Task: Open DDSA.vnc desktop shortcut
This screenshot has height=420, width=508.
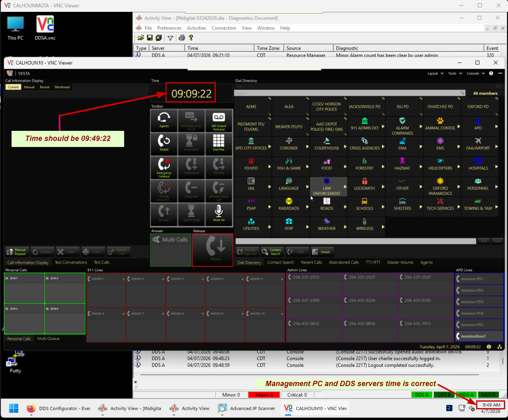Action: [x=45, y=28]
